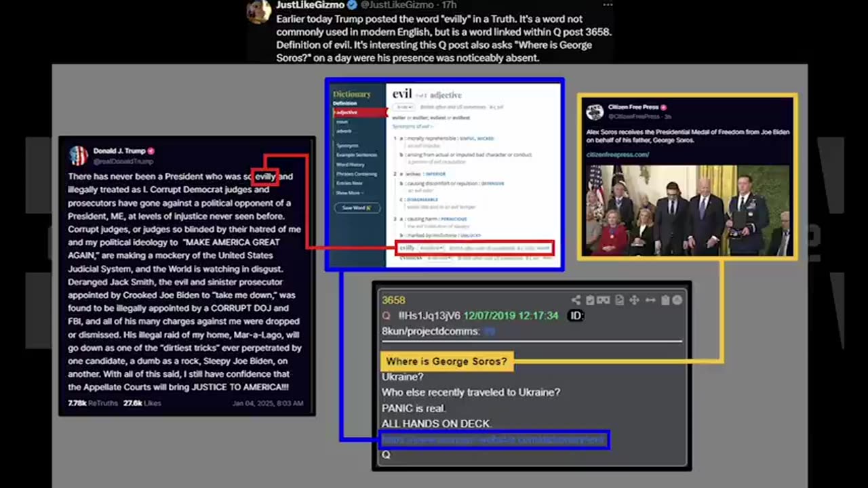The width and height of the screenshot is (868, 488).
Task: Click the share icon on Q post 3658
Action: (x=575, y=300)
